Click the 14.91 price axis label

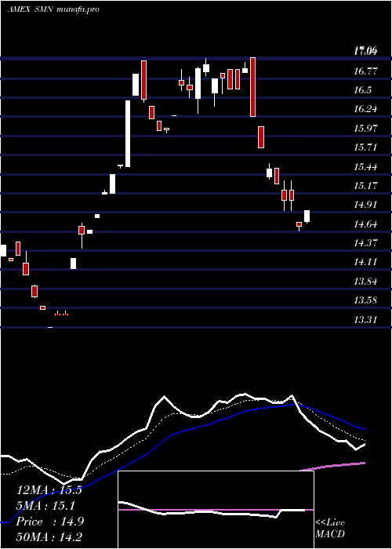pos(365,205)
